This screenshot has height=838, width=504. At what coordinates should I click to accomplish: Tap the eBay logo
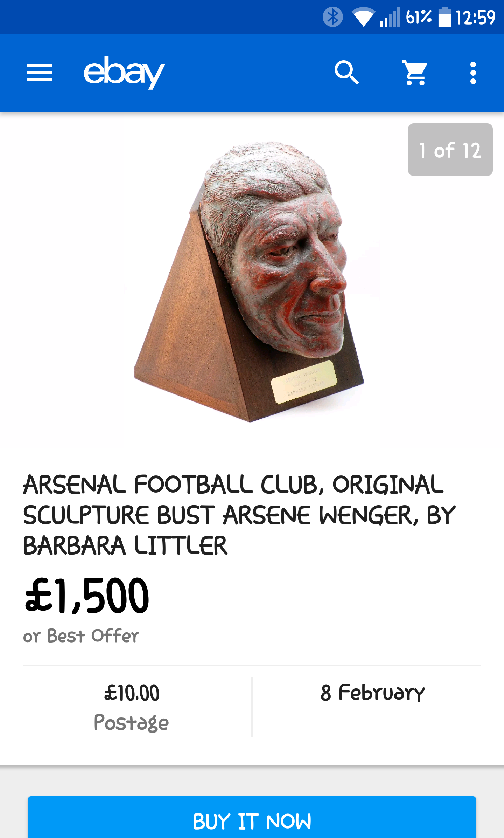tap(124, 73)
